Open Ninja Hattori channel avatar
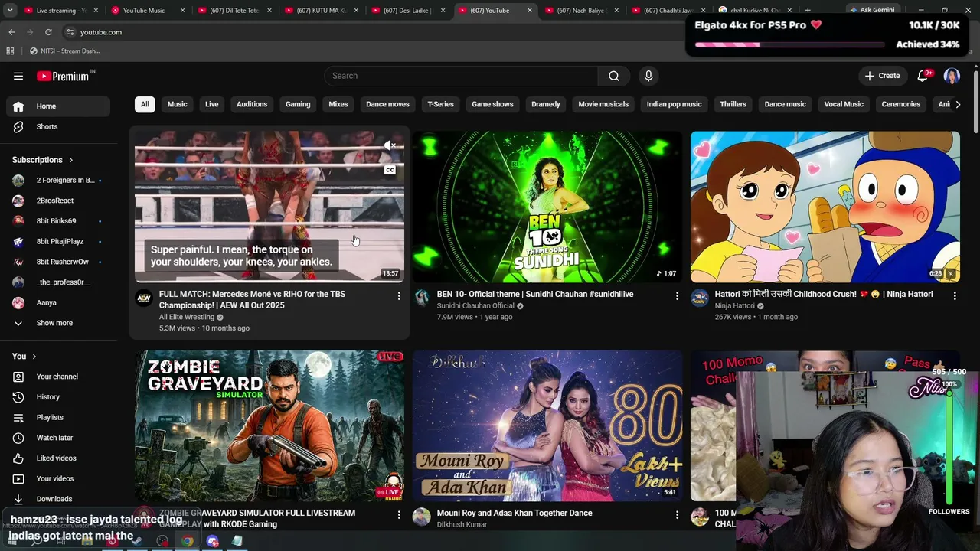Viewport: 980px width, 551px height. 700,298
